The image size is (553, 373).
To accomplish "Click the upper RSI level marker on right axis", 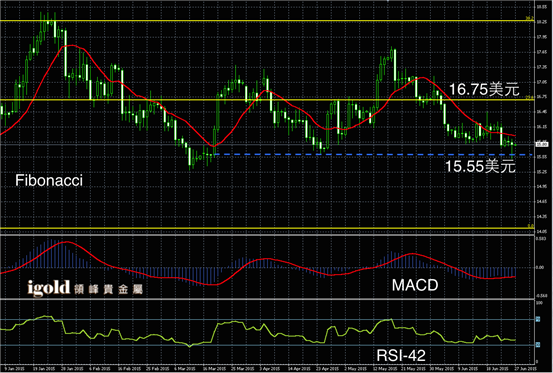I will [x=538, y=319].
